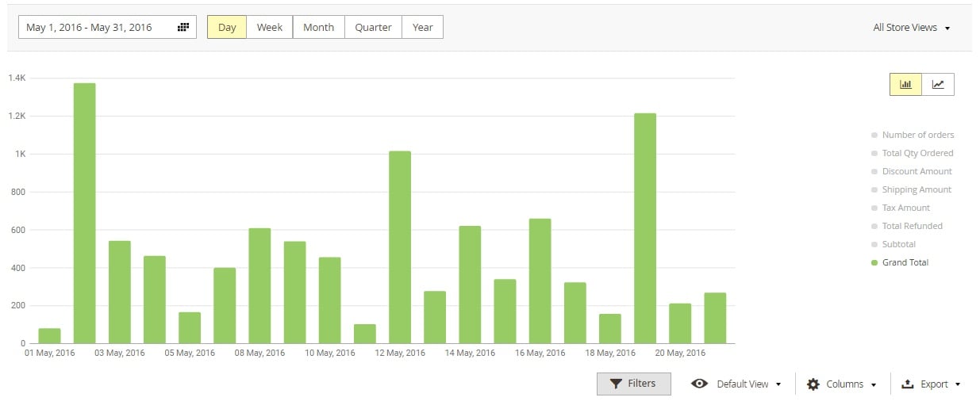
Task: Select the Quarter period tab
Action: pyautogui.click(x=373, y=27)
